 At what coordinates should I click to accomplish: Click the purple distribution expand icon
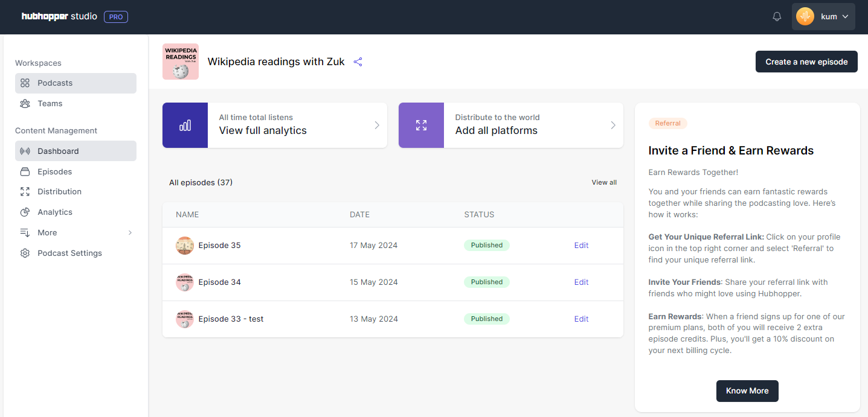pyautogui.click(x=421, y=126)
